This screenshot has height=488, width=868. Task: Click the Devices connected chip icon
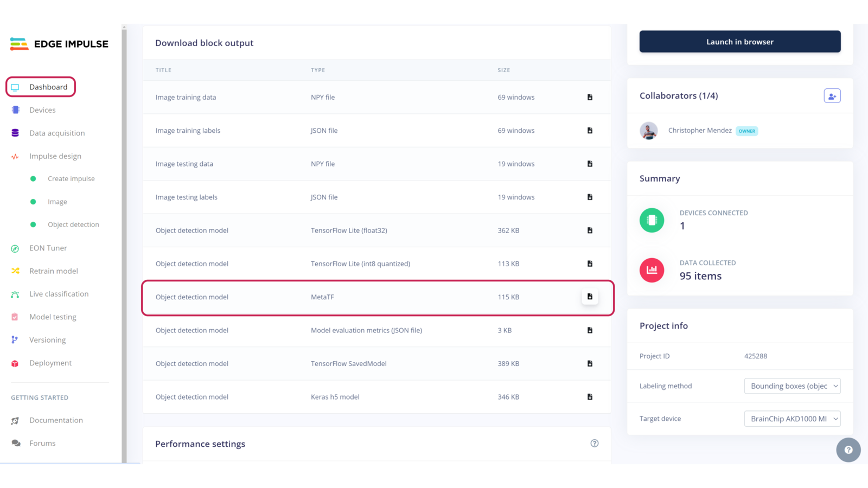[652, 220]
